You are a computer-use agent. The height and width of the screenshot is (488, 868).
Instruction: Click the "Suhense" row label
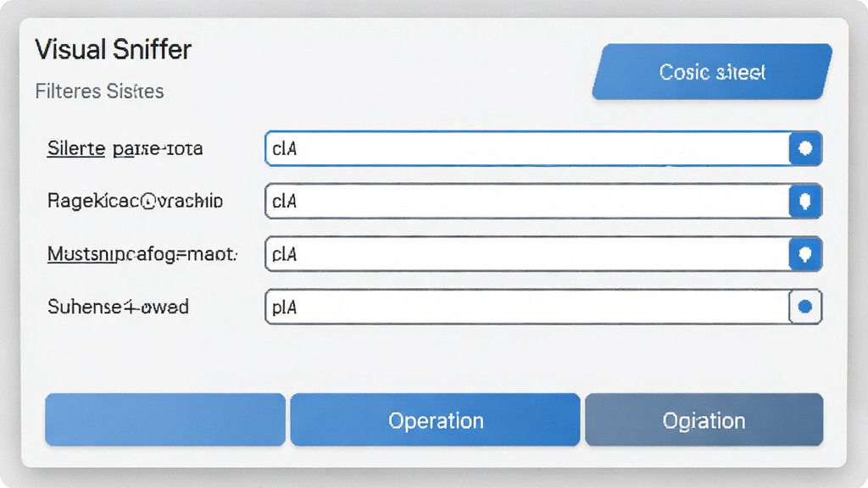118,307
